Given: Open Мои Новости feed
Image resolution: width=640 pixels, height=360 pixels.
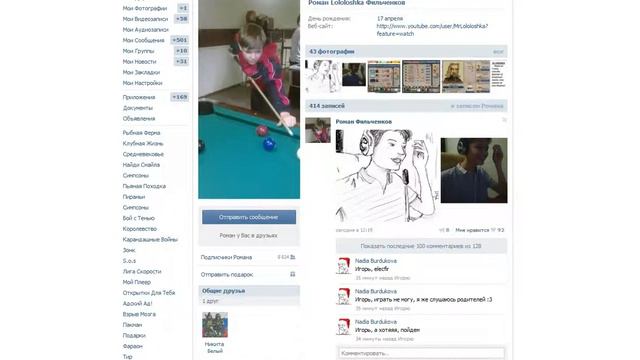Looking at the screenshot, I should pos(139,61).
